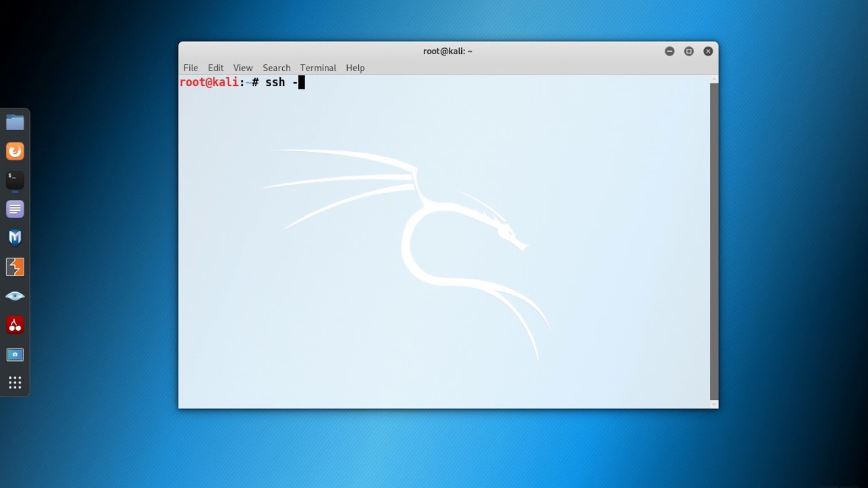Open the screenshot tool dock icon
This screenshot has height=488, width=868.
(x=15, y=354)
